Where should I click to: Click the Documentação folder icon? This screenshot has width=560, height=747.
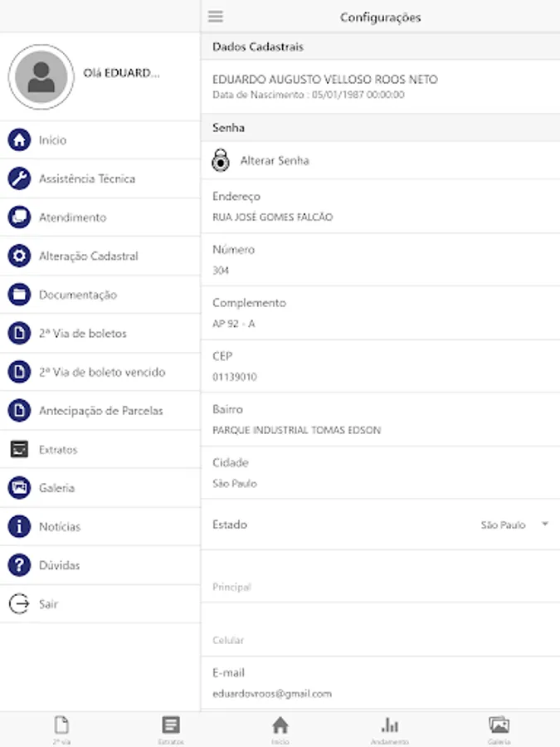[19, 295]
